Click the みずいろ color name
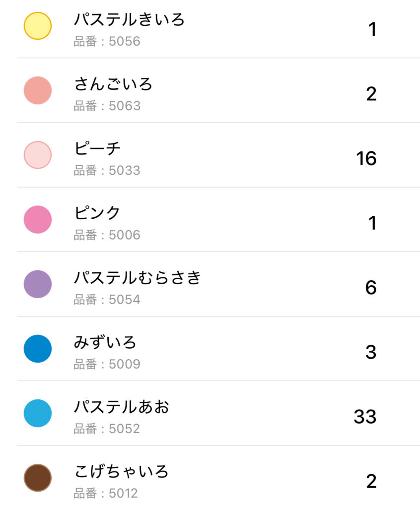The image size is (420, 508). pos(105,342)
